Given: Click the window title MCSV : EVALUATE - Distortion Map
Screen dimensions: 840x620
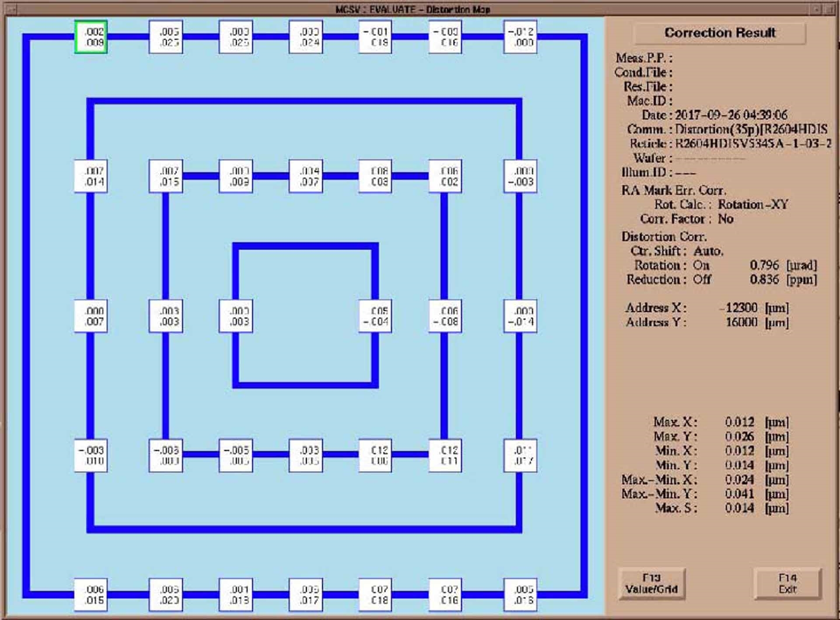Looking at the screenshot, I should point(413,9).
